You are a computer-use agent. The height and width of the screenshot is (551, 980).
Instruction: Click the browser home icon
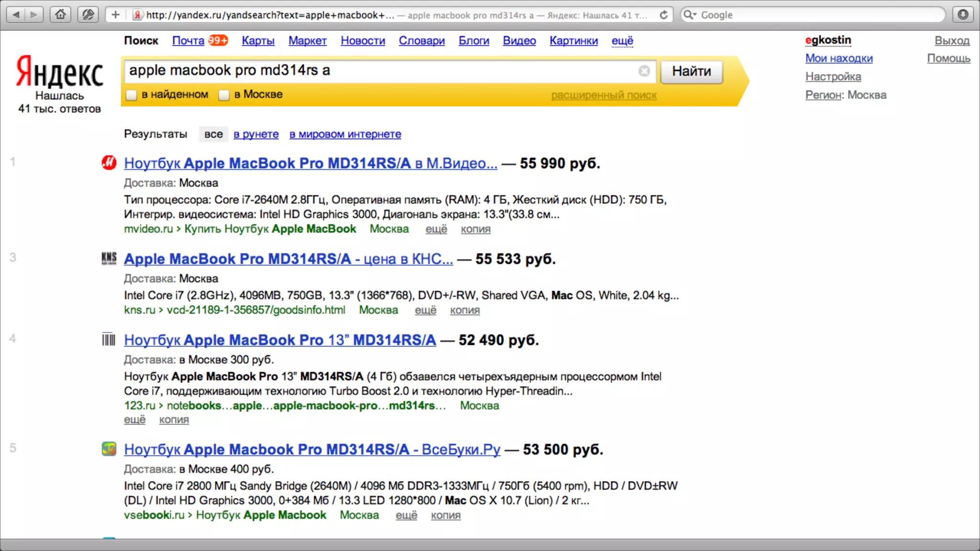pyautogui.click(x=60, y=15)
